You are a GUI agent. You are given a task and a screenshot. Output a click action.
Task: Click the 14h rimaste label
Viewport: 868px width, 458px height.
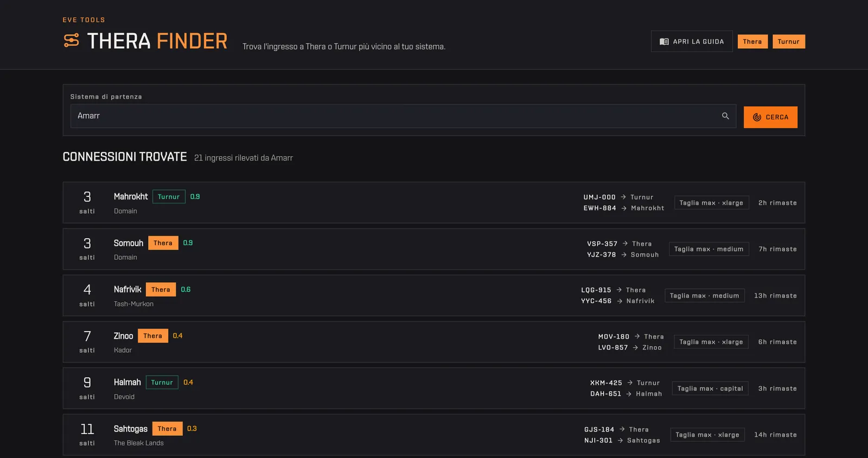pyautogui.click(x=775, y=435)
